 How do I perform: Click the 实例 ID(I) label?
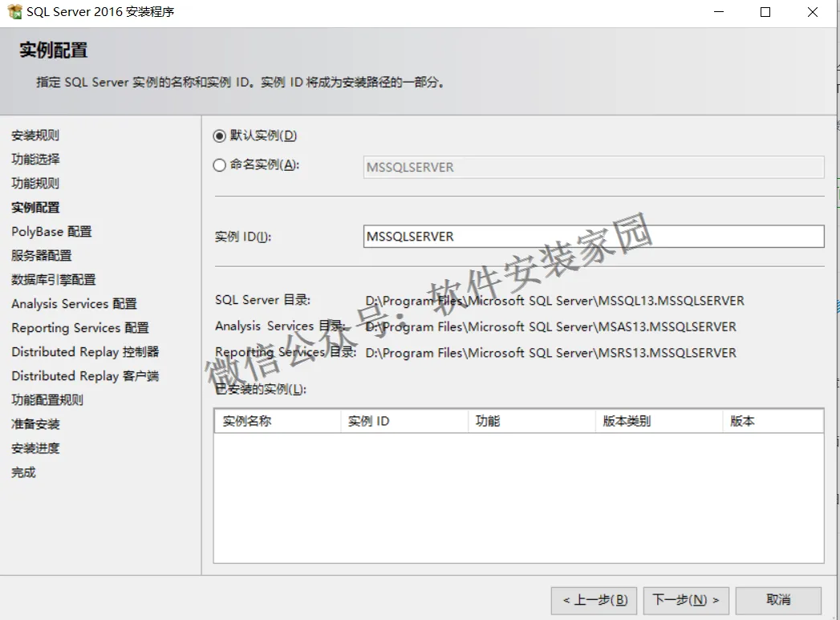(x=242, y=237)
